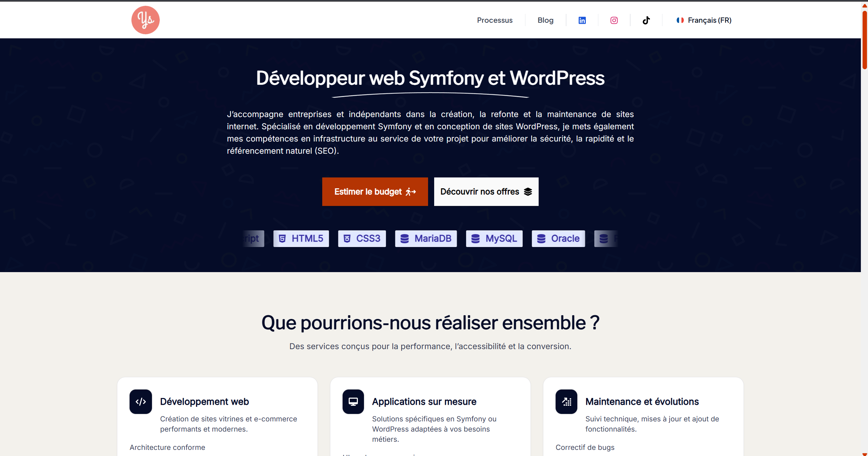Open the Processus menu item
Screen dimensions: 868x456
click(495, 20)
